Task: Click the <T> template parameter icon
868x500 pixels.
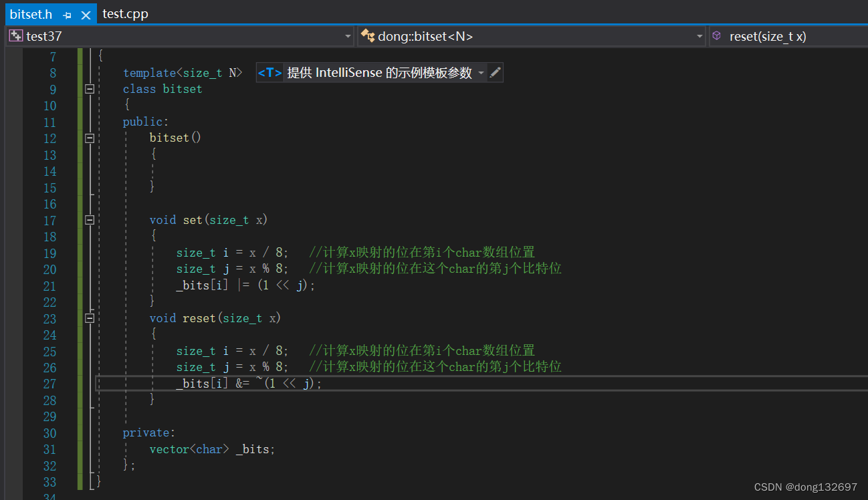Action: click(x=270, y=73)
